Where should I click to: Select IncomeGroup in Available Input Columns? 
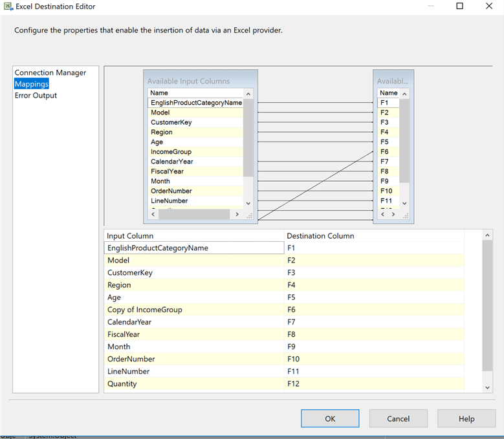tap(171, 152)
